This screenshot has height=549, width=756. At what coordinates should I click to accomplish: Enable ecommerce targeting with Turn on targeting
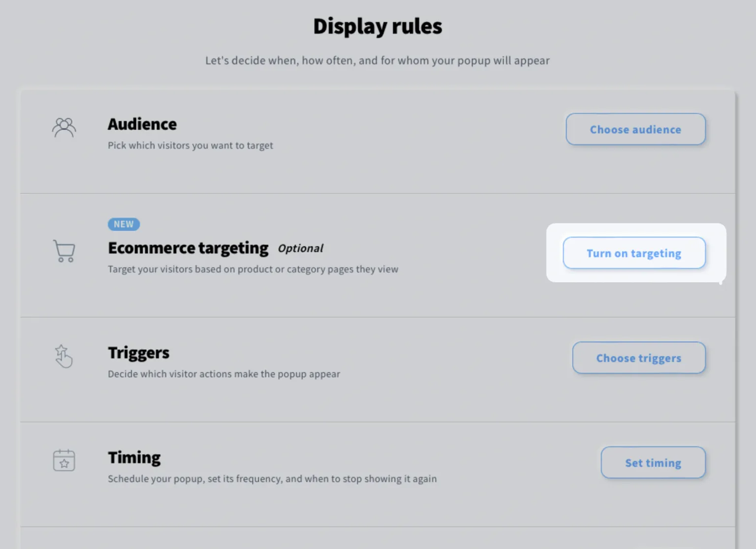click(x=634, y=253)
